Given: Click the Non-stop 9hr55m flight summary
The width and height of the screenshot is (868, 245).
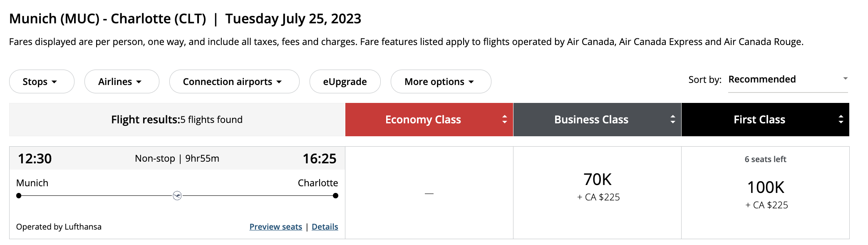Looking at the screenshot, I should (177, 159).
